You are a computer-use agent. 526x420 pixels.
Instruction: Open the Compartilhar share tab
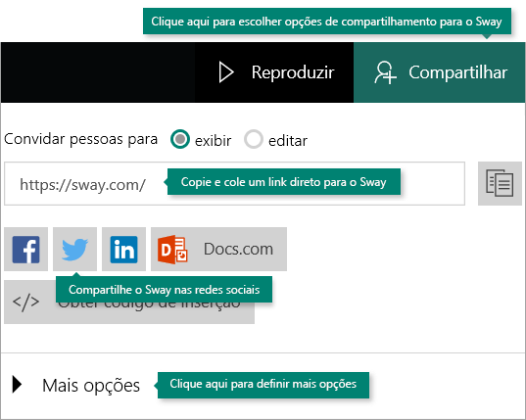tap(440, 72)
